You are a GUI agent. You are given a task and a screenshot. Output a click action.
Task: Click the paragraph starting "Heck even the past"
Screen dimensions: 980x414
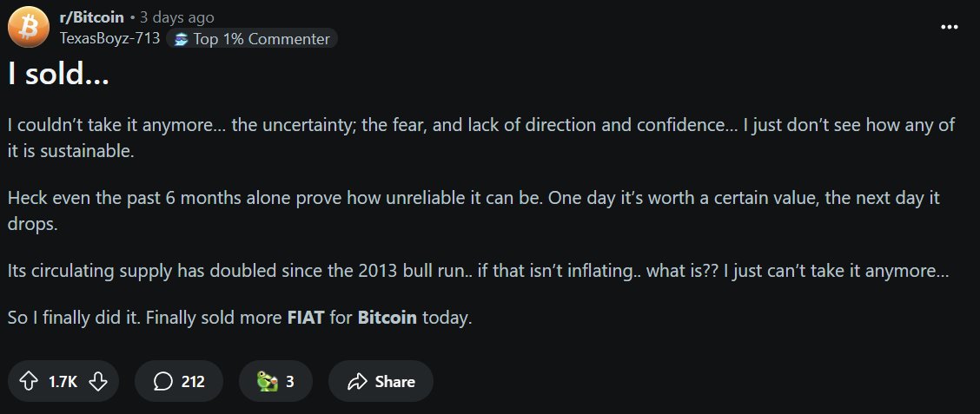click(x=473, y=211)
